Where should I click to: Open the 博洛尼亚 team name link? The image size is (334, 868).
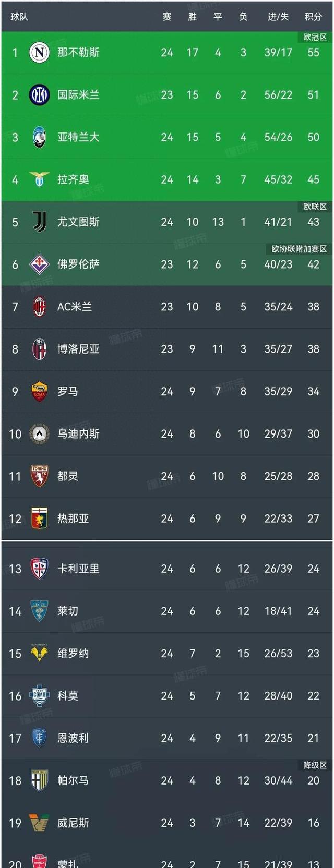pos(78,349)
